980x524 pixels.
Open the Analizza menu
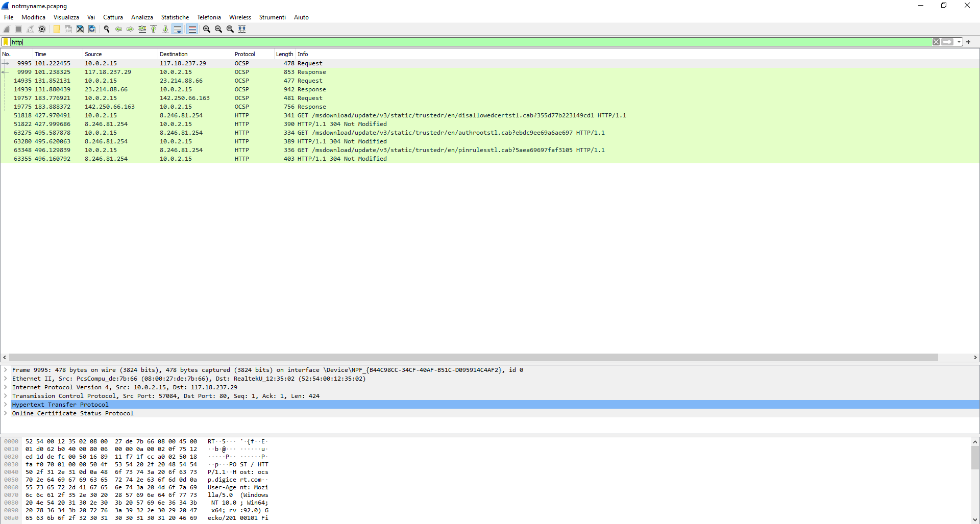[x=142, y=17]
